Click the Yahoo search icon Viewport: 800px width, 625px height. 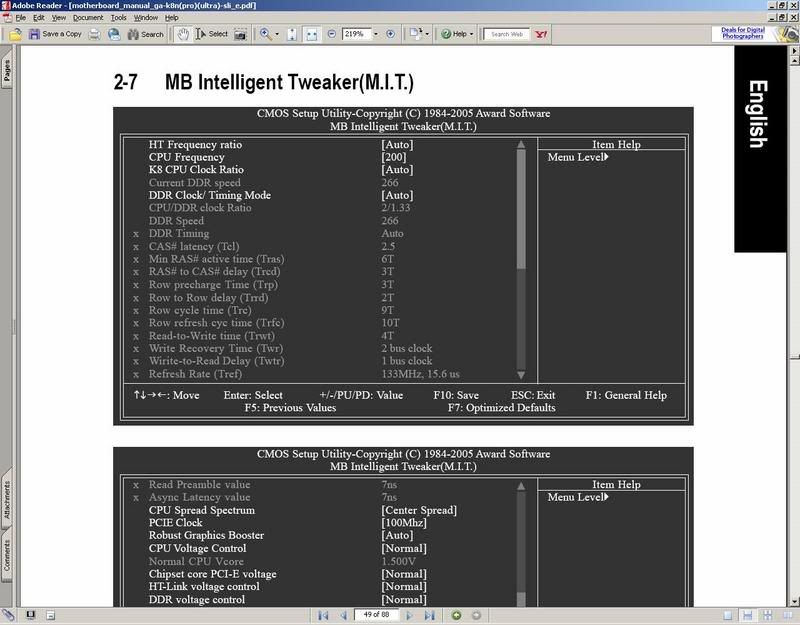541,34
